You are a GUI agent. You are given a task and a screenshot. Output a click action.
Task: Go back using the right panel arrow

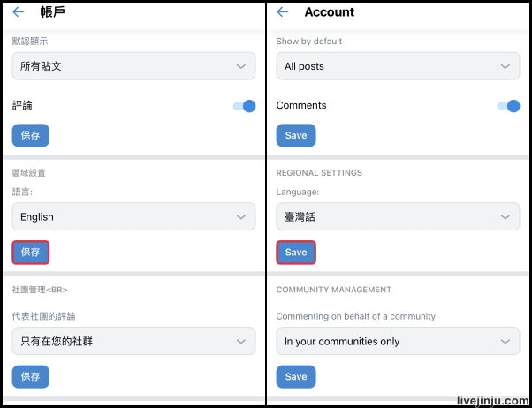283,12
